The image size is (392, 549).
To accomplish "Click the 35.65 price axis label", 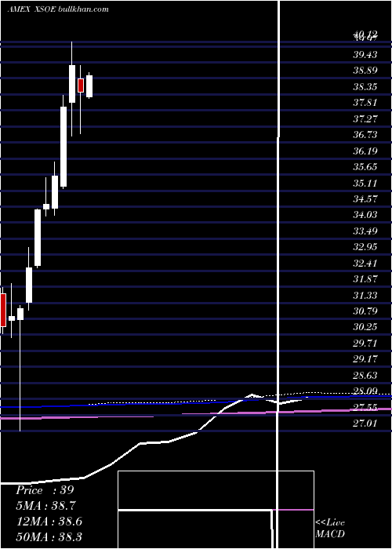I will click(365, 166).
